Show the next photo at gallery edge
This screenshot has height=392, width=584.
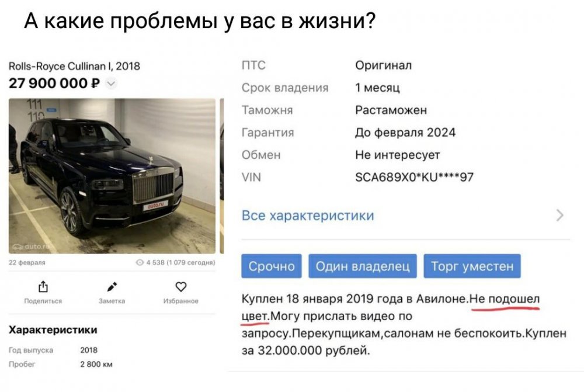pyautogui.click(x=221, y=175)
